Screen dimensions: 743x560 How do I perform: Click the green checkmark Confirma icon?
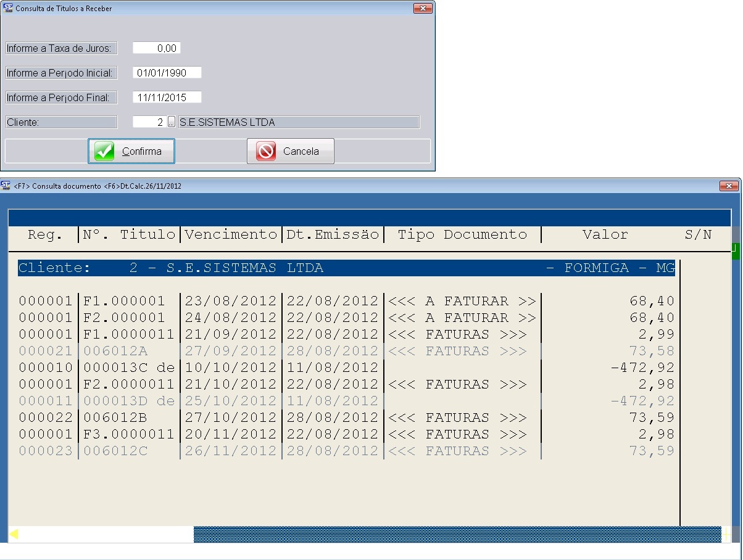pos(104,151)
